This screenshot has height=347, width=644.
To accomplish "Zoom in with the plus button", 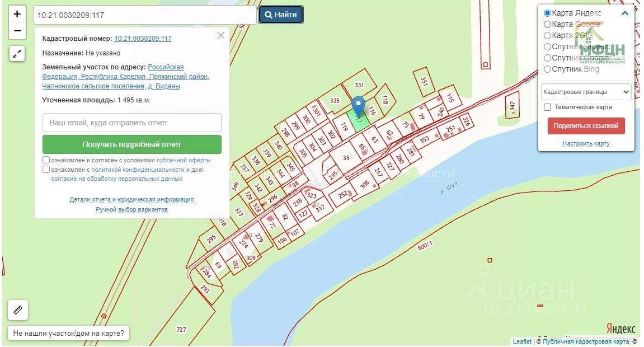I will [17, 14].
